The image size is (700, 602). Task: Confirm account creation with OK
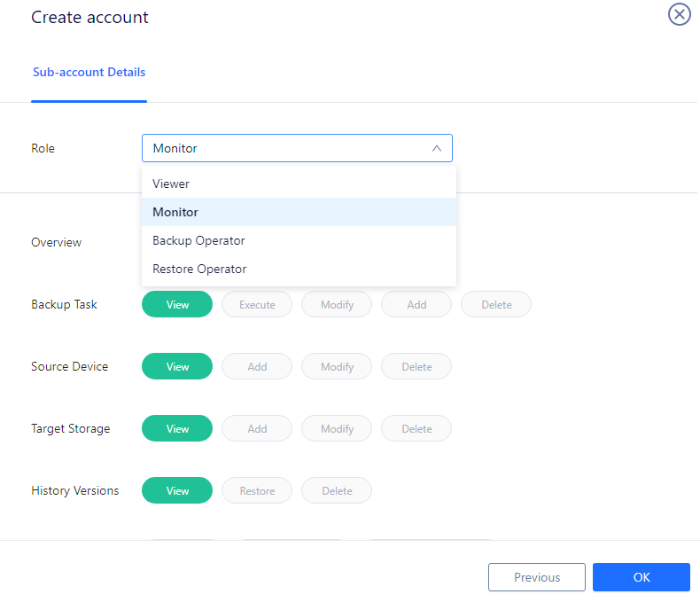642,577
